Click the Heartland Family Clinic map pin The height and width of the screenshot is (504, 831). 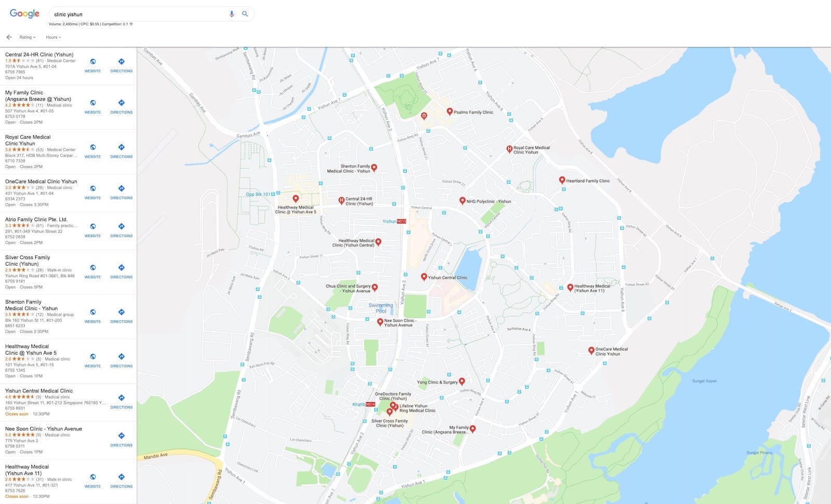coord(562,180)
